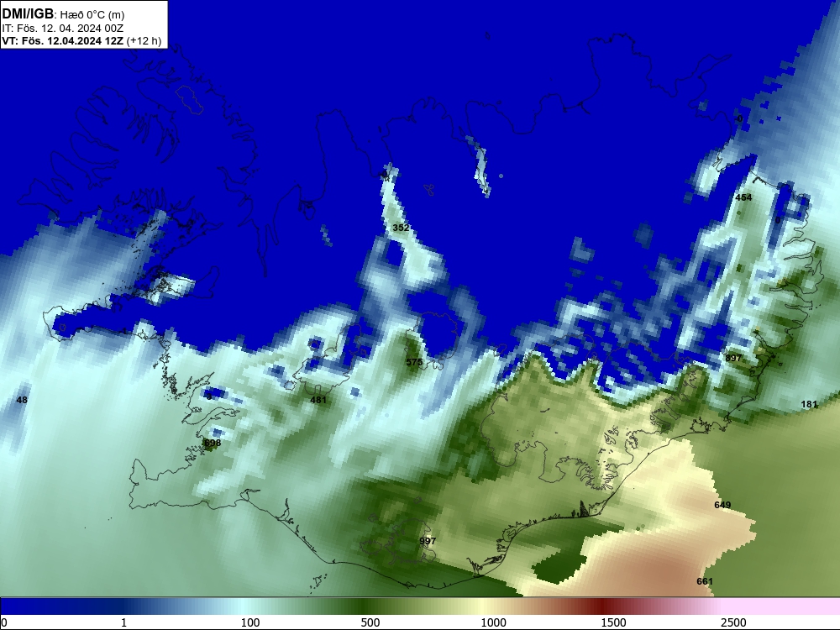Viewport: 840px width, 630px height.
Task: Click the legend tick label 1500
Action: [613, 622]
